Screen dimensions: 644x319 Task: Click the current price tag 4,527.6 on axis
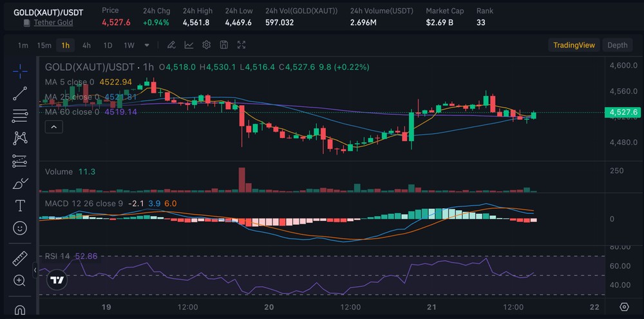[623, 112]
